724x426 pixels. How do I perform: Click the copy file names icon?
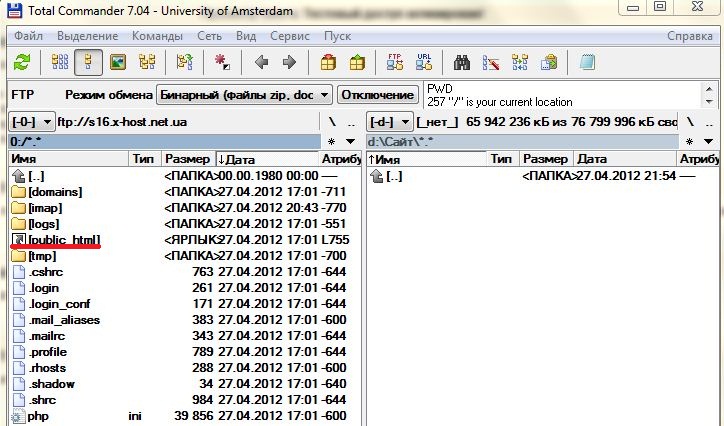click(549, 62)
